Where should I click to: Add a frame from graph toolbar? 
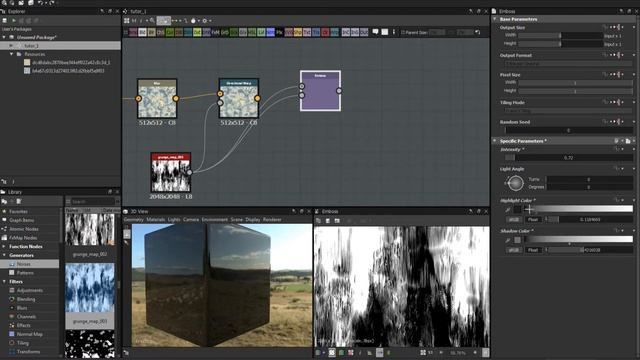click(384, 32)
